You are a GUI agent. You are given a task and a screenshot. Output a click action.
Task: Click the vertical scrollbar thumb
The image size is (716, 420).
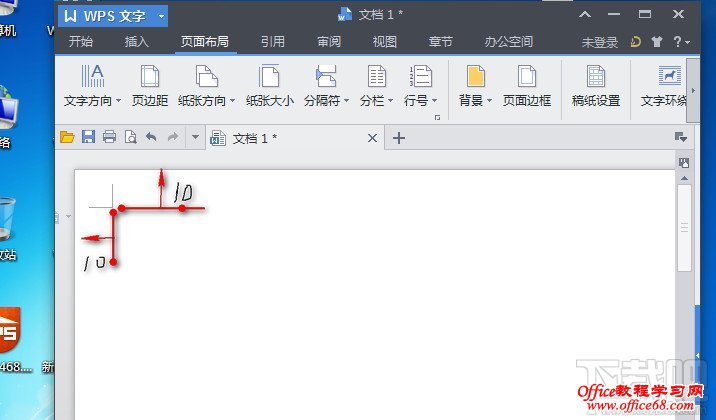click(x=684, y=227)
